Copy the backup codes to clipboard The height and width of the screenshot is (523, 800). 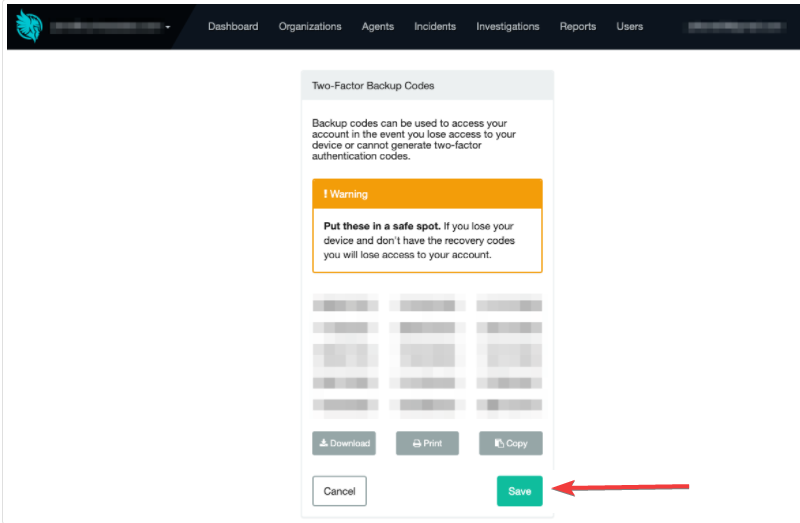click(x=510, y=443)
